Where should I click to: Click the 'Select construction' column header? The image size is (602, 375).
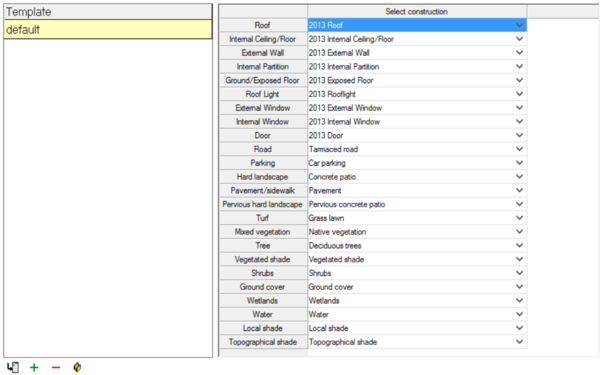(x=417, y=12)
